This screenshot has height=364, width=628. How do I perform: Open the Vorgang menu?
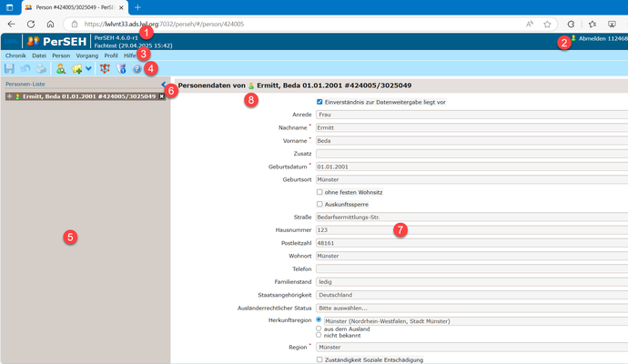[87, 56]
